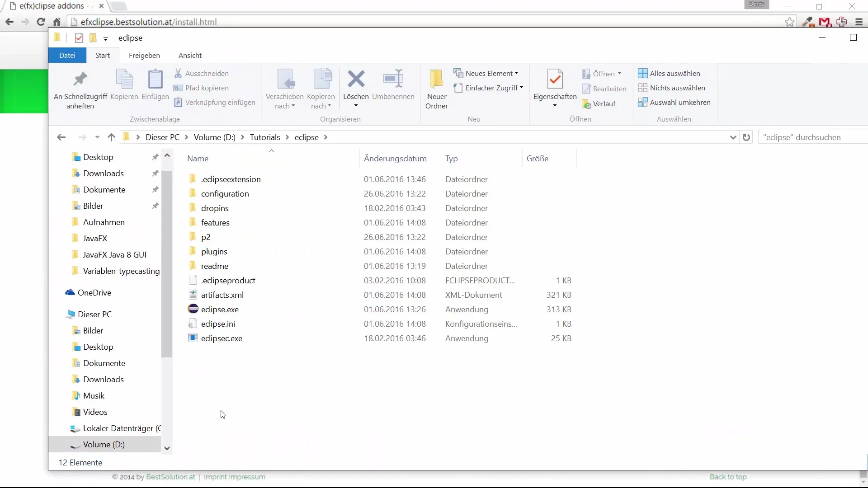Click Auswahl umkehren

674,102
